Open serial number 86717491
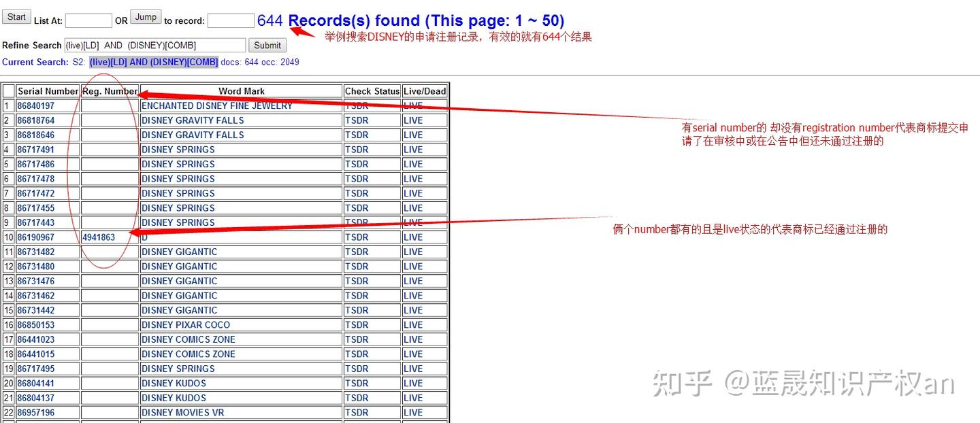Image resolution: width=980 pixels, height=423 pixels. click(36, 150)
